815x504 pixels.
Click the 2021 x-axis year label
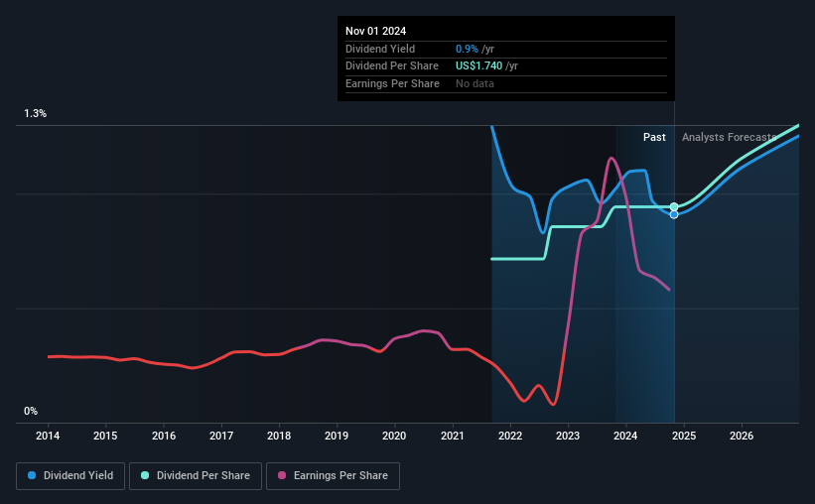(453, 436)
